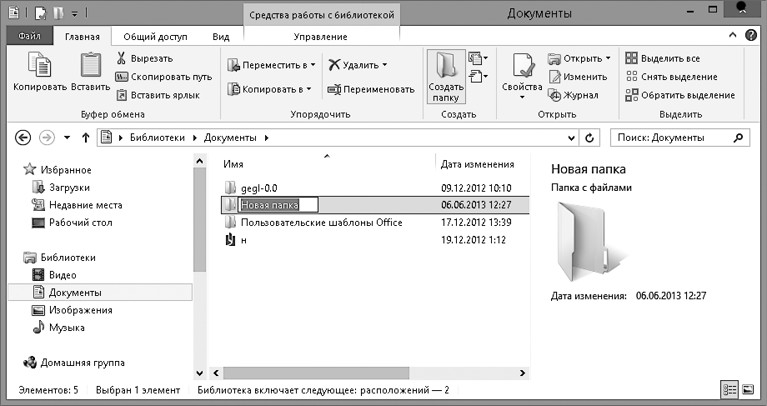Open Свойства (Properties) from the ribbon
This screenshot has height=406, width=767.
tap(521, 70)
